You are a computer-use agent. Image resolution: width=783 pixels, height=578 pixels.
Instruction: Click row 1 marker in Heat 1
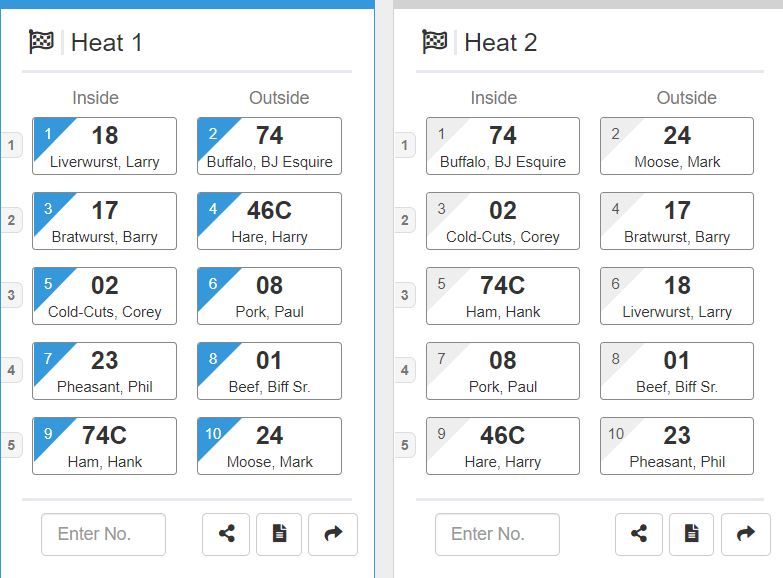coord(11,146)
